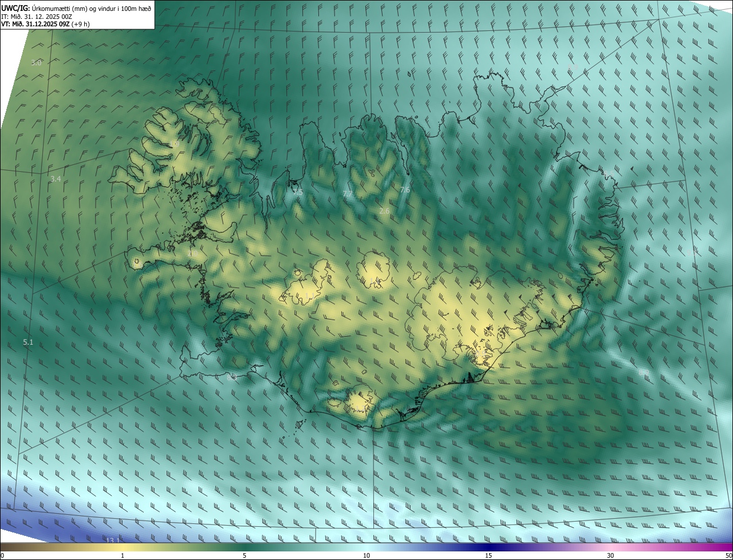Viewport: 733px width, 560px height.
Task: Click the colour scale tick label "1"
Action: click(x=123, y=556)
